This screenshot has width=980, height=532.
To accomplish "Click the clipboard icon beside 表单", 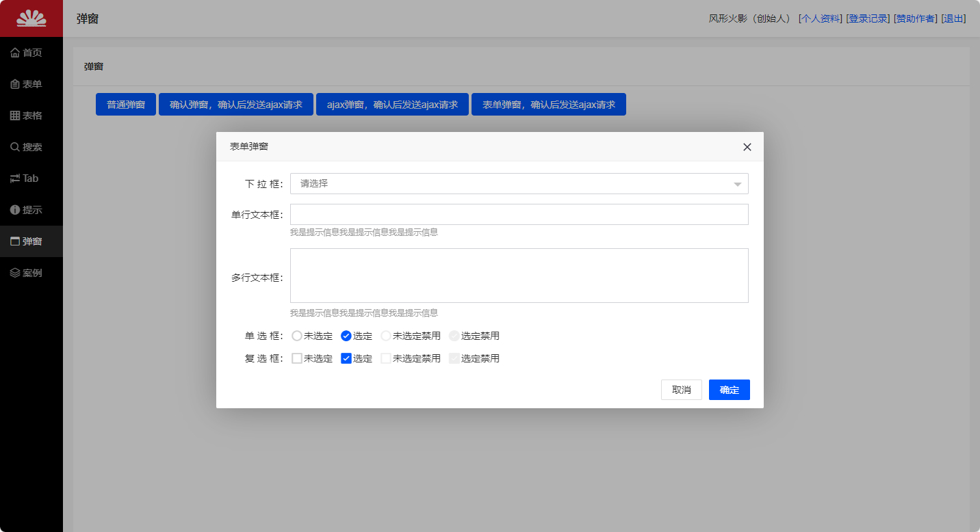I will tap(15, 84).
